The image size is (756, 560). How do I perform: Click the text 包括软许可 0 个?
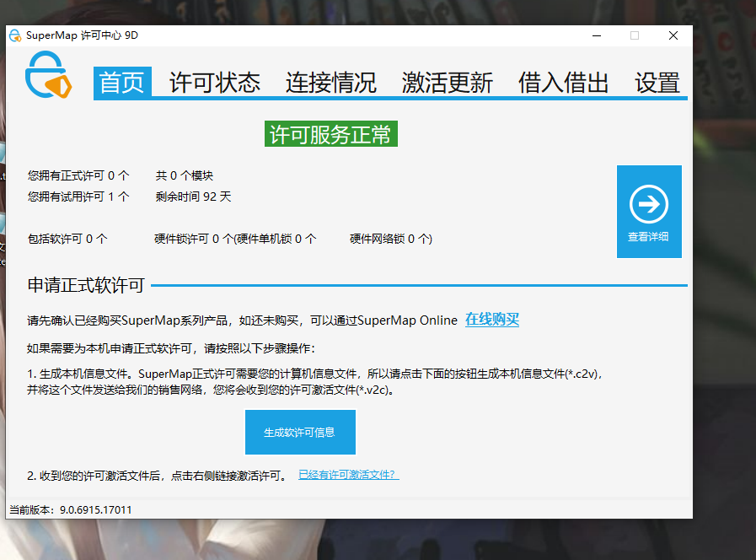click(x=67, y=239)
